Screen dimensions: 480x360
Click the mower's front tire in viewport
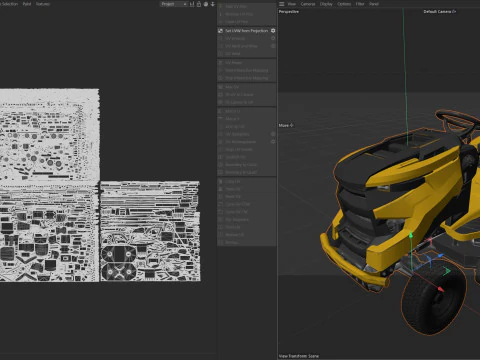coord(433,298)
